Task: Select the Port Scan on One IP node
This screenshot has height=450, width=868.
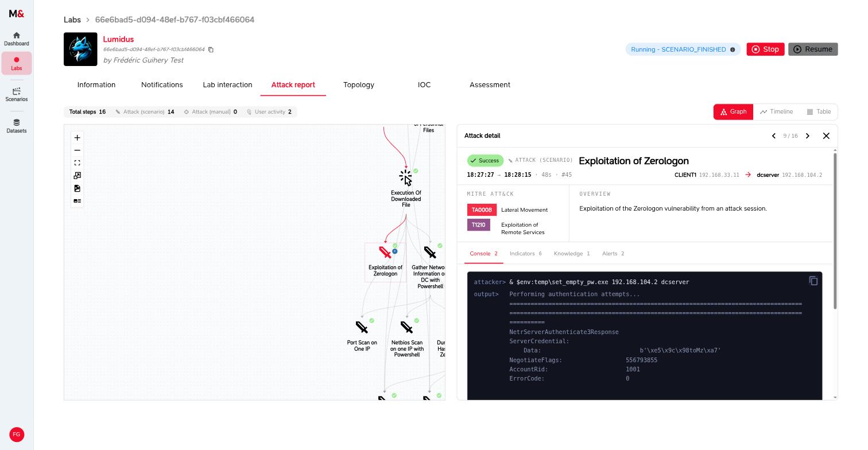Action: 362,335
